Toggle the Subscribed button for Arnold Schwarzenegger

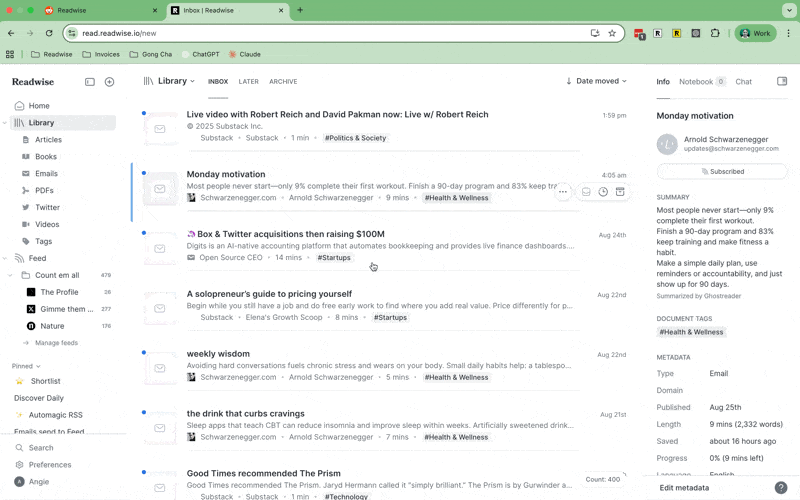pyautogui.click(x=722, y=171)
